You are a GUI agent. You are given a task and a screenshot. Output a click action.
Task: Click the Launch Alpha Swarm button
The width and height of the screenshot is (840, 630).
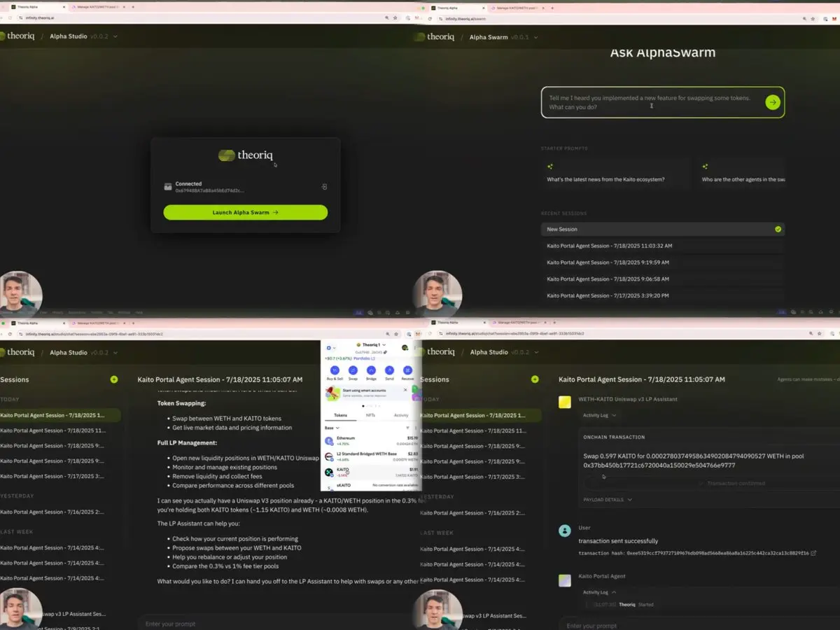(x=245, y=212)
